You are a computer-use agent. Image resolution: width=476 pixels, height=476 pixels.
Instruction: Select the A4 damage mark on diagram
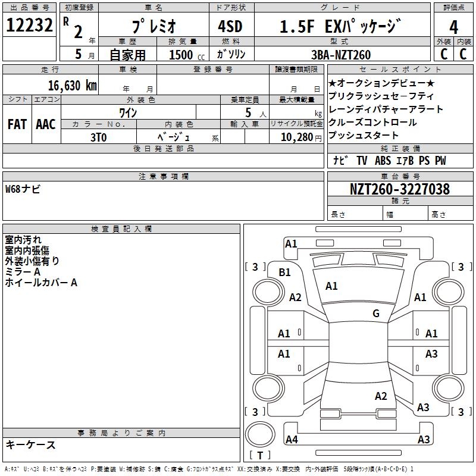tap(292, 439)
